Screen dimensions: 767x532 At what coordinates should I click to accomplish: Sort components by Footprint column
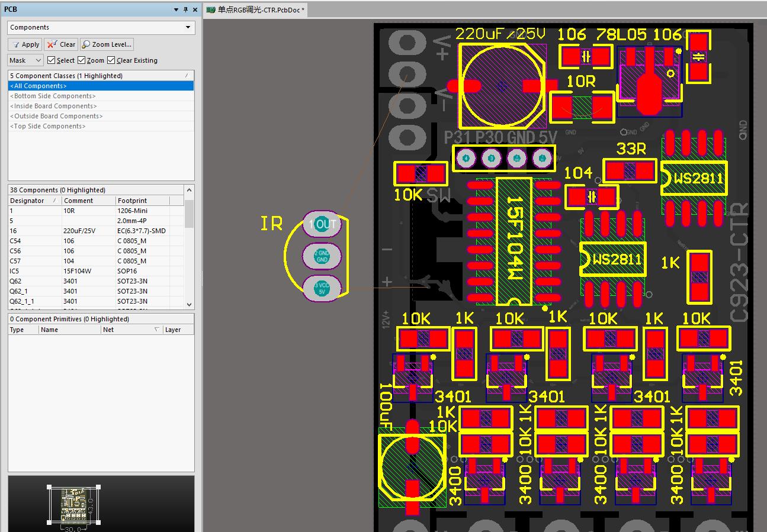[142, 201]
